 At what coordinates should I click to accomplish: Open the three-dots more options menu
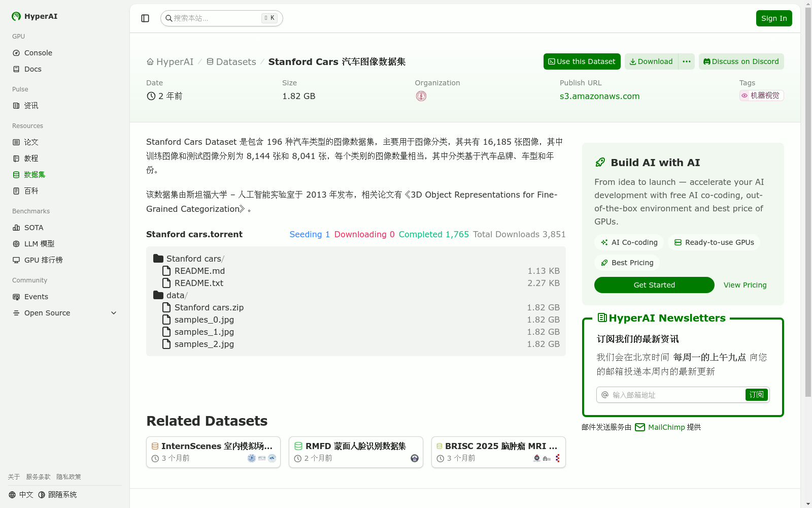click(687, 61)
